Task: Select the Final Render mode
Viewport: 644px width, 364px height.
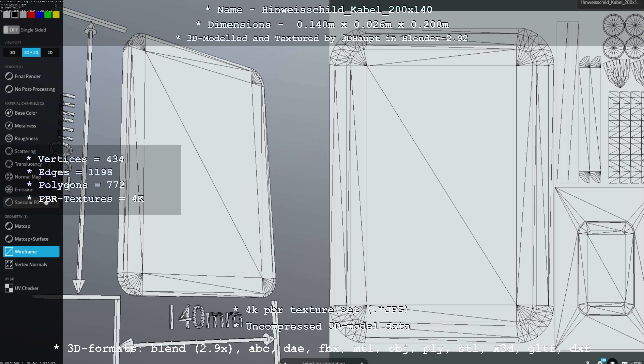Action: pyautogui.click(x=27, y=76)
